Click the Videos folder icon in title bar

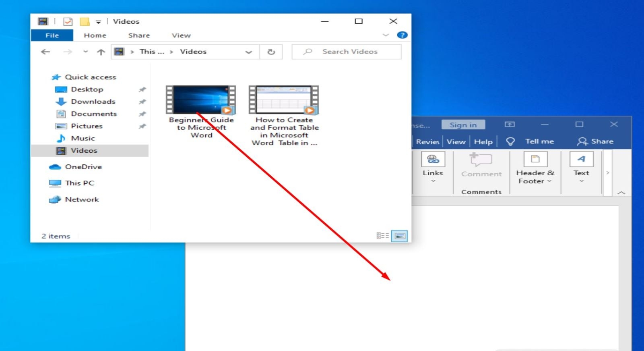[43, 21]
